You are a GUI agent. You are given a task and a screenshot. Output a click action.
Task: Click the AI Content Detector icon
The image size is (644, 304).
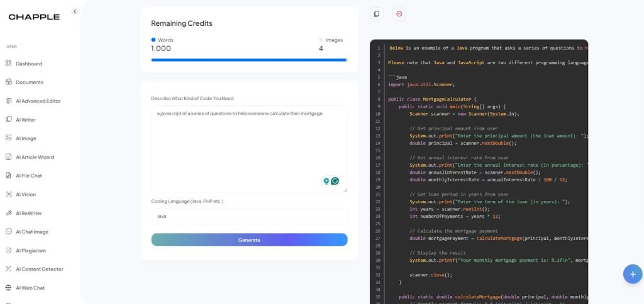(9, 269)
